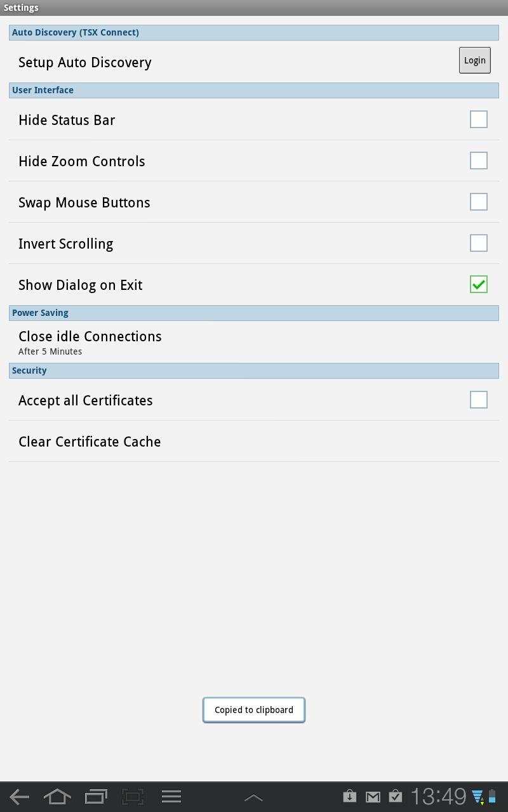Select Clear Certificate Cache
This screenshot has height=812, width=508.
(254, 441)
